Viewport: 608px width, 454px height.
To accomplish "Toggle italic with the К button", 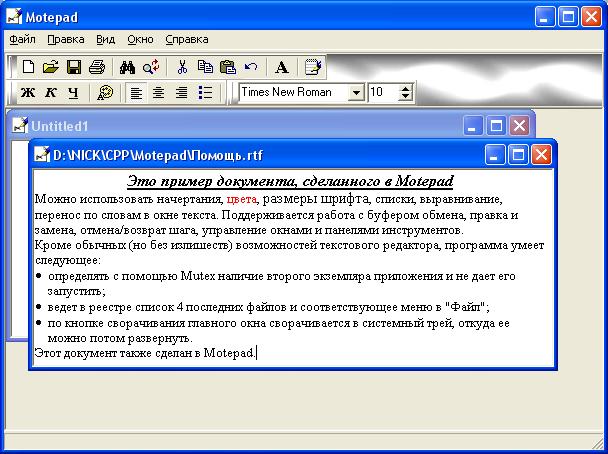I will (50, 93).
